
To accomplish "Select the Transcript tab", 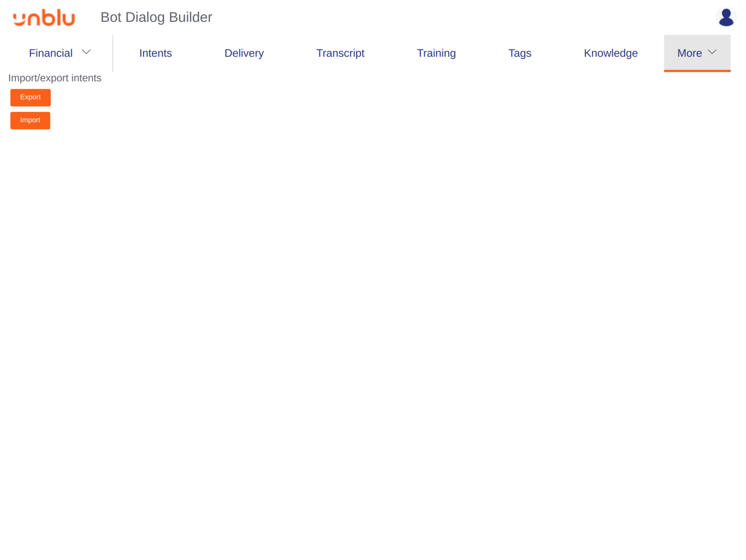I will (x=340, y=53).
